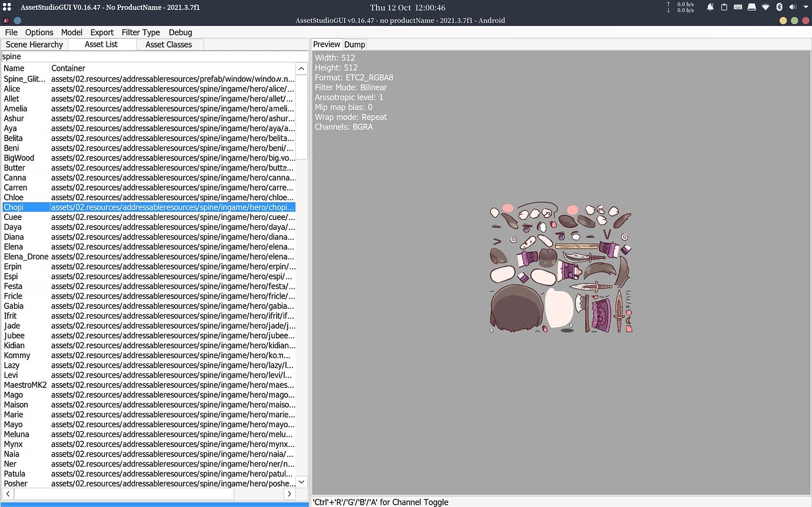Click the network throughput arrows indicator
Image resolution: width=812 pixels, height=507 pixels.
(668, 7)
